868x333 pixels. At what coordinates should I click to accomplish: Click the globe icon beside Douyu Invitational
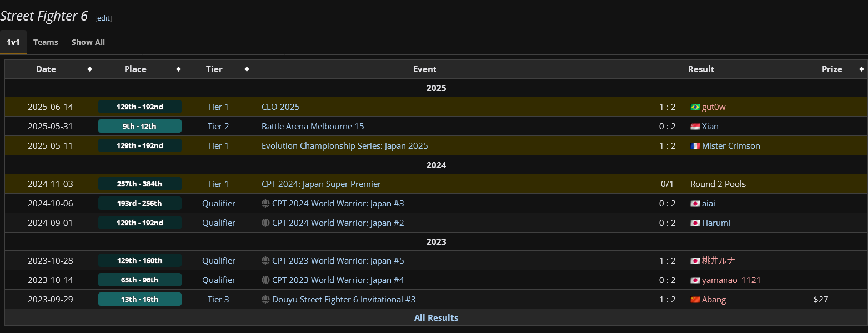click(265, 300)
